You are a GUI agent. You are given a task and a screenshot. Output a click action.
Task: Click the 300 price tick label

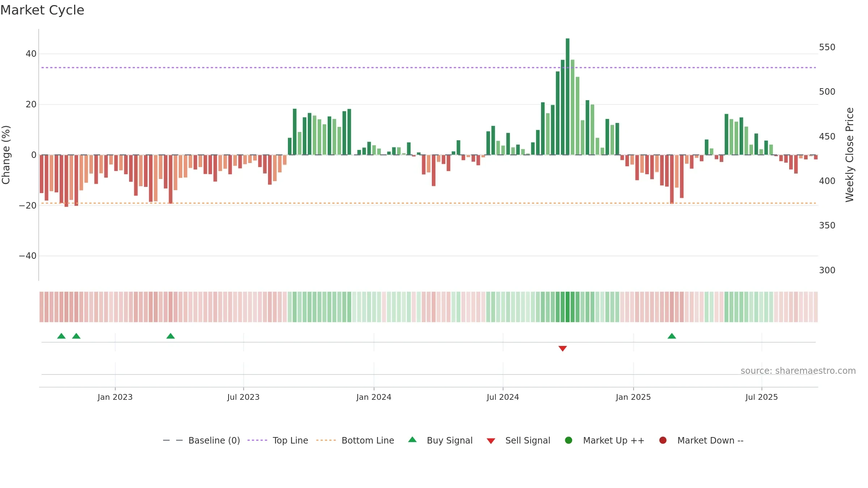[x=827, y=270]
